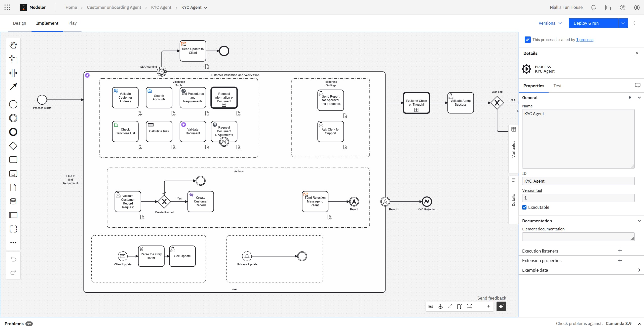644x329 pixels.
Task: Click the Version tag input field
Action: (578, 198)
